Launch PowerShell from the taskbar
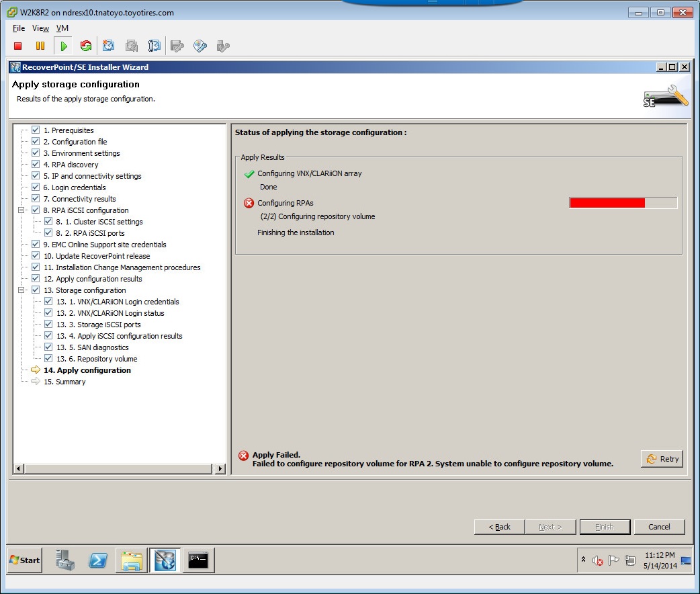Viewport: 700px width, 594px height. click(x=98, y=560)
